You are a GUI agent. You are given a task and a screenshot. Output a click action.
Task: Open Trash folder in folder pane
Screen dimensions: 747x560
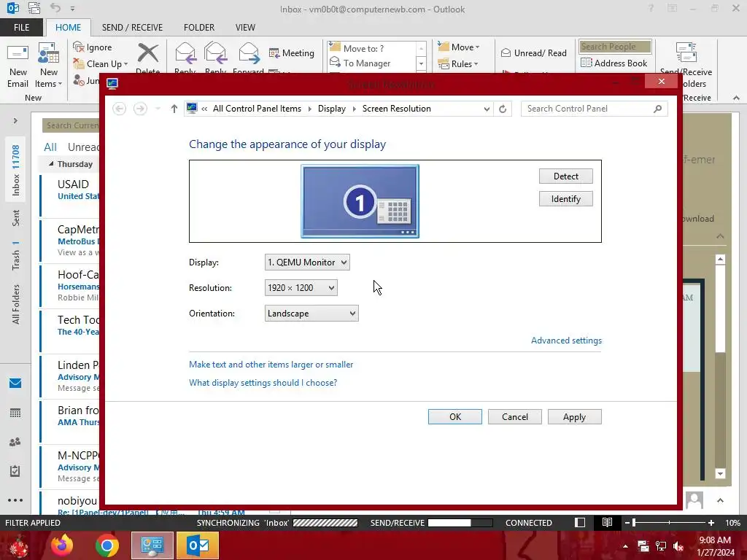(16, 256)
